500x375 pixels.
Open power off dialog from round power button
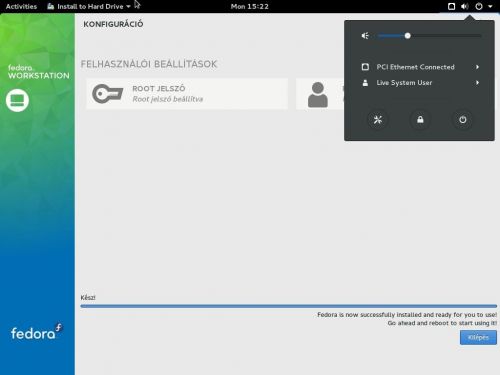tap(463, 120)
